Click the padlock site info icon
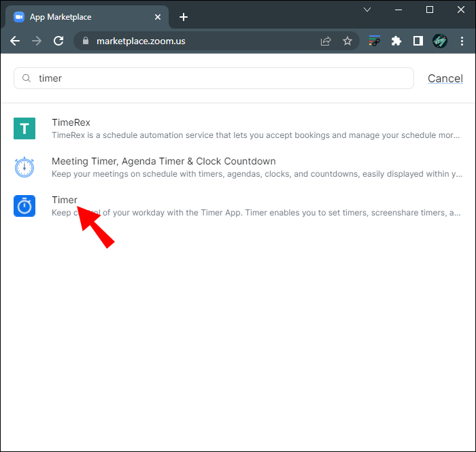Image resolution: width=476 pixels, height=452 pixels. click(86, 41)
